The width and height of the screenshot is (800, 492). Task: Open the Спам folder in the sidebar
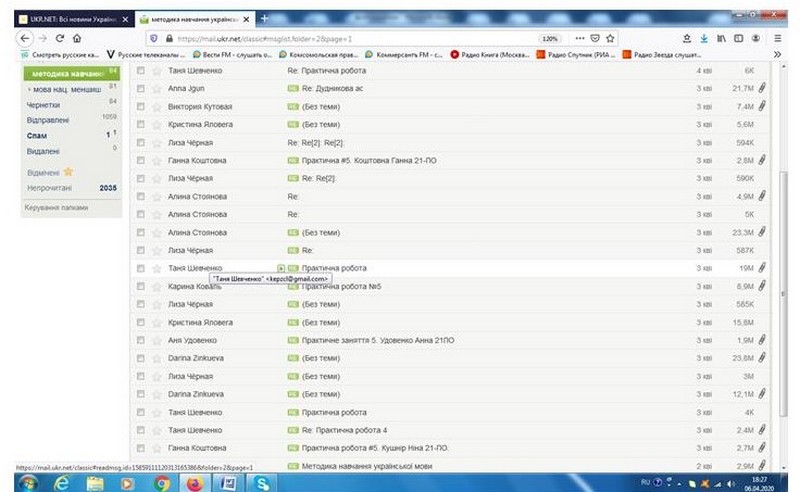(x=36, y=134)
